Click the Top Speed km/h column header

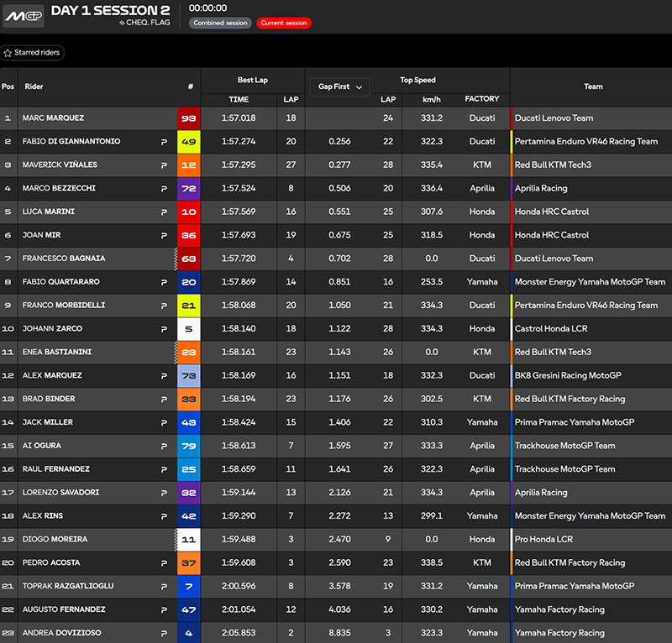(432, 99)
